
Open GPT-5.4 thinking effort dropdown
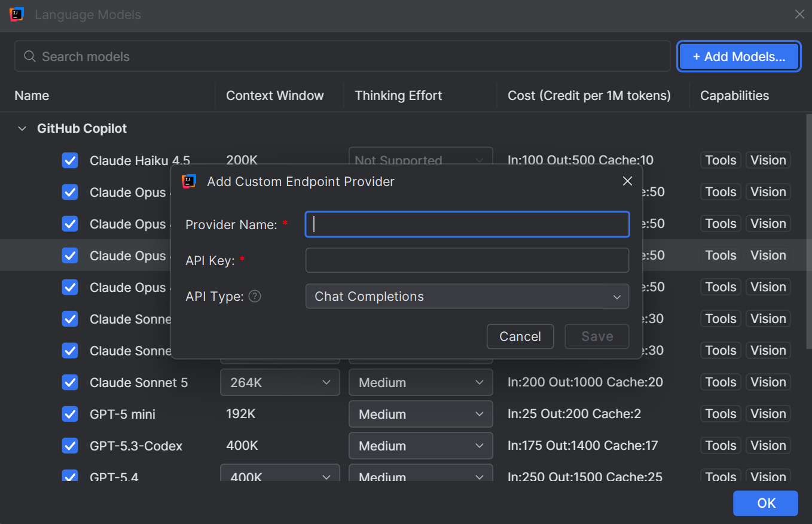421,474
